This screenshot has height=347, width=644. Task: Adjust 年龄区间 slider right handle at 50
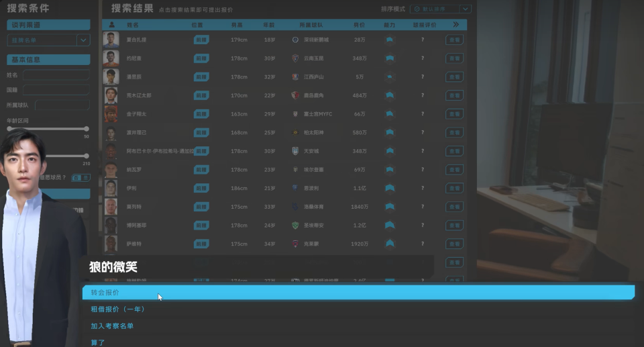pos(87,129)
